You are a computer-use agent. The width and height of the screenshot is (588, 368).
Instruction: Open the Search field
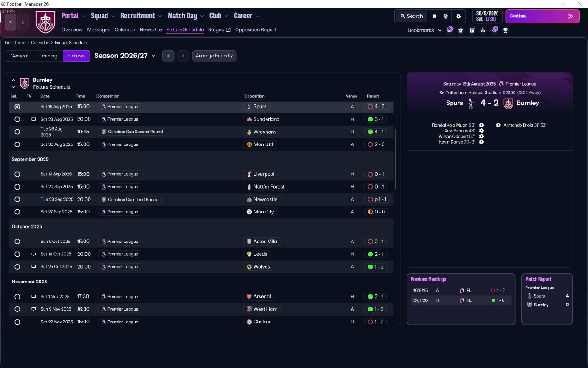411,16
